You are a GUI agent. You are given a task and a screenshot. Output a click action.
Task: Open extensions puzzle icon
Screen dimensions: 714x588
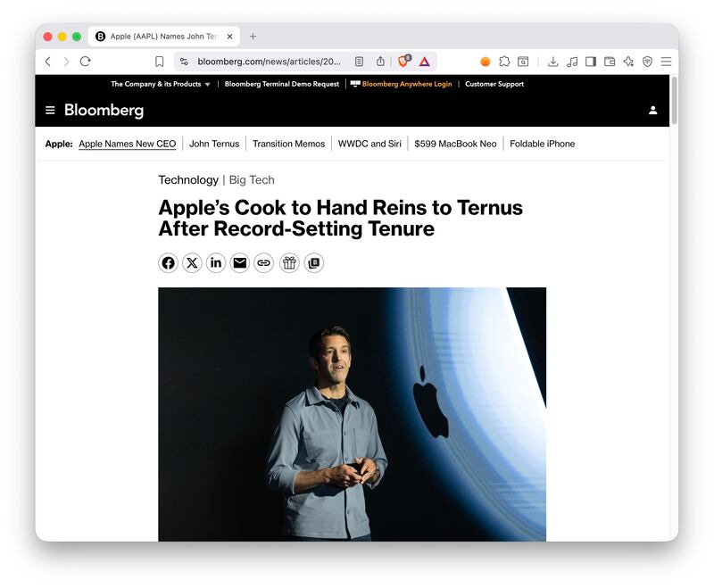(x=504, y=62)
